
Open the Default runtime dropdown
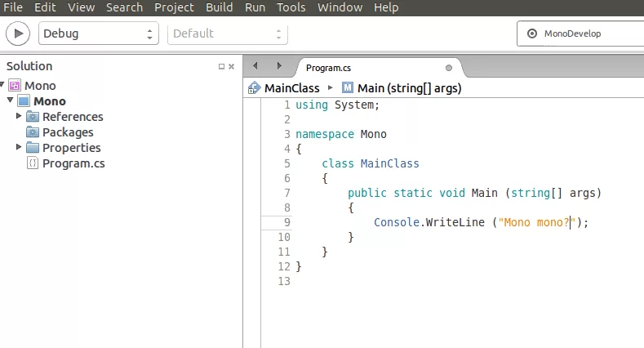coord(227,33)
